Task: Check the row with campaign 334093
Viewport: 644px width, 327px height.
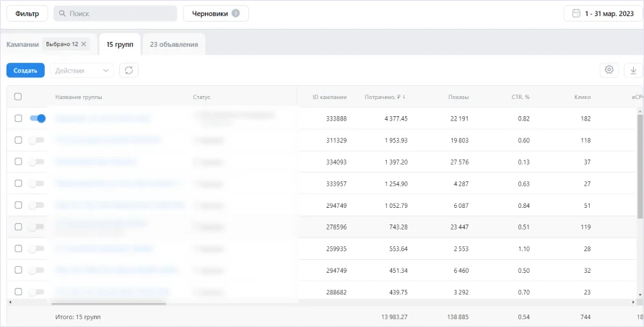Action: [18, 162]
